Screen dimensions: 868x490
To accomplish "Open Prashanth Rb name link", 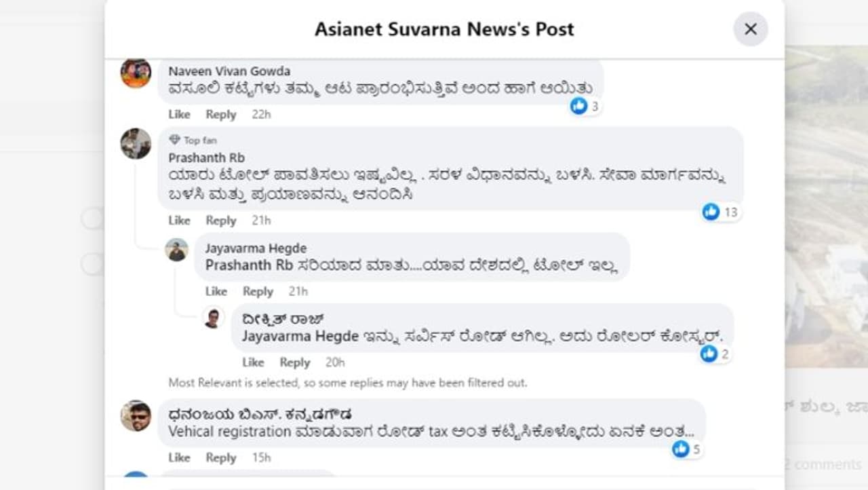I will coord(197,157).
